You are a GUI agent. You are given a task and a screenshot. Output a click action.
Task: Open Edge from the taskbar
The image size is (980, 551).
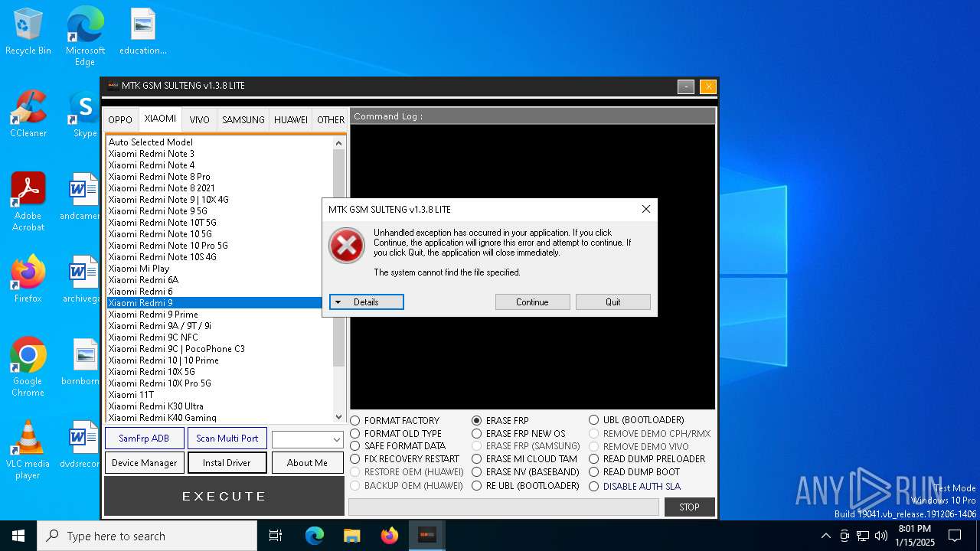pyautogui.click(x=315, y=536)
